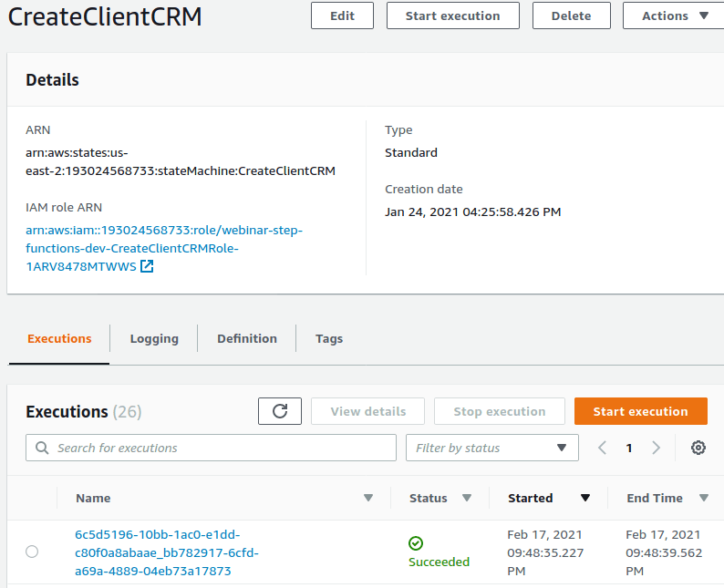Select the radio button for execution 6c5d5196
The width and height of the screenshot is (724, 588).
coord(32,552)
